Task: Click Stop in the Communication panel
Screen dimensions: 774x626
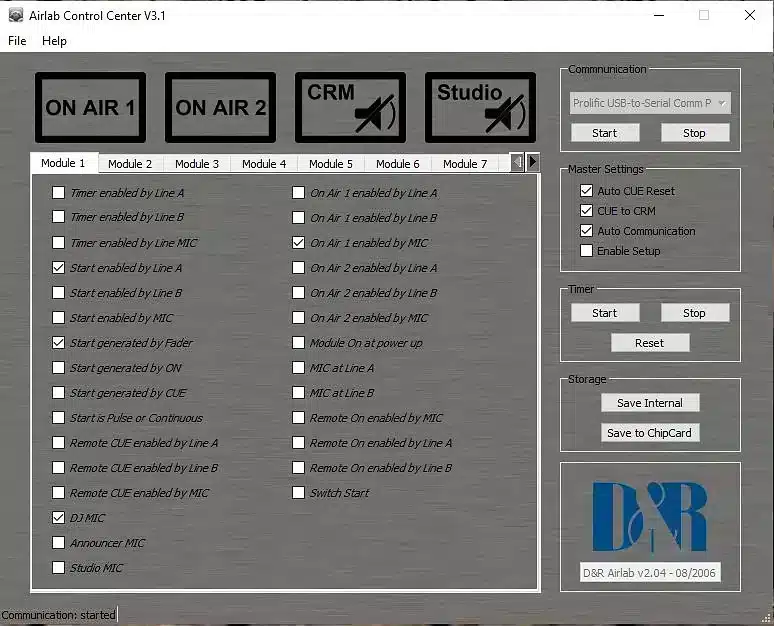Action: [694, 133]
